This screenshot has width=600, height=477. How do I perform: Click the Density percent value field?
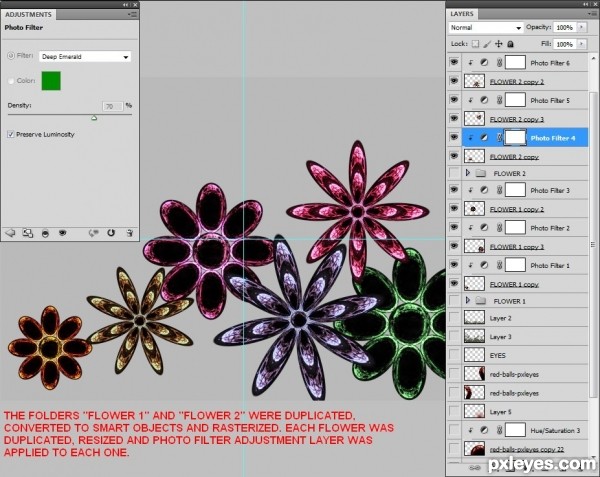(x=112, y=106)
